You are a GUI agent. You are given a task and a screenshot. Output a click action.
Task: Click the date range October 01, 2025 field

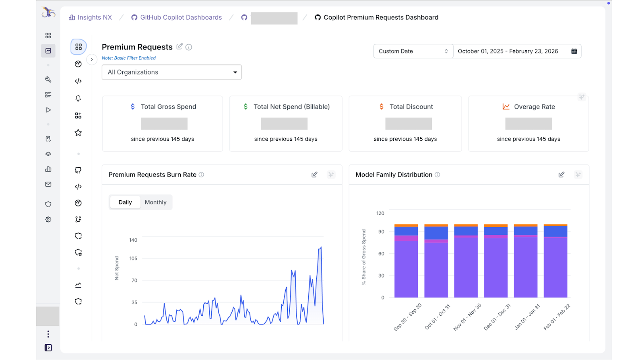pos(508,51)
